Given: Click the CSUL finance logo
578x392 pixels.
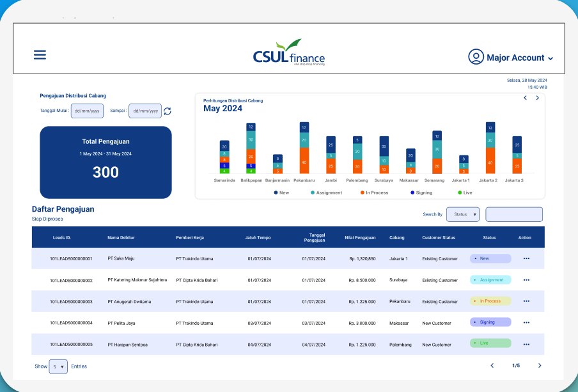Looking at the screenshot, I should [288, 52].
